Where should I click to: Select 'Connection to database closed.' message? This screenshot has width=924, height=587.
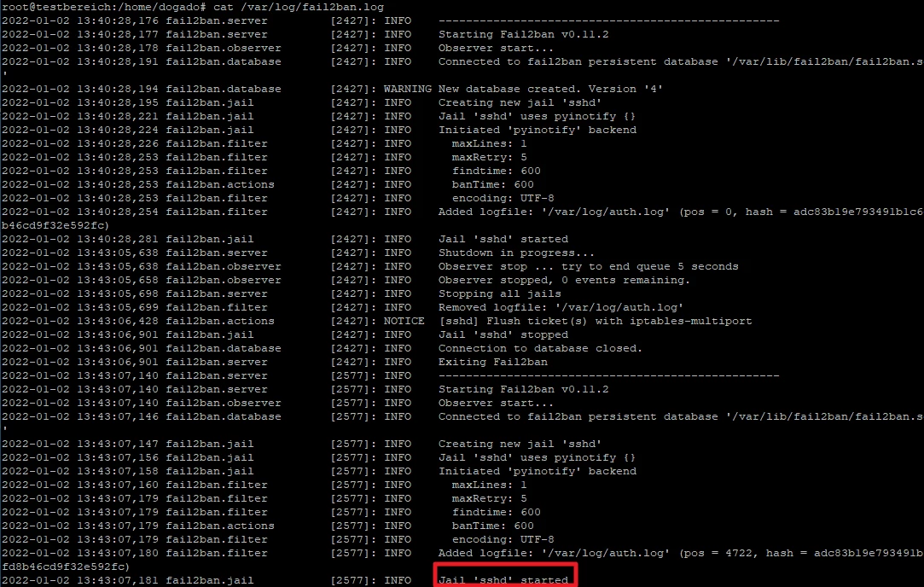point(540,348)
